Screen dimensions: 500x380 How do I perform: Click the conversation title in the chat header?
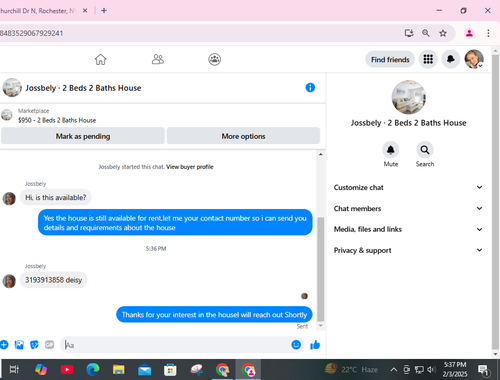pyautogui.click(x=83, y=88)
